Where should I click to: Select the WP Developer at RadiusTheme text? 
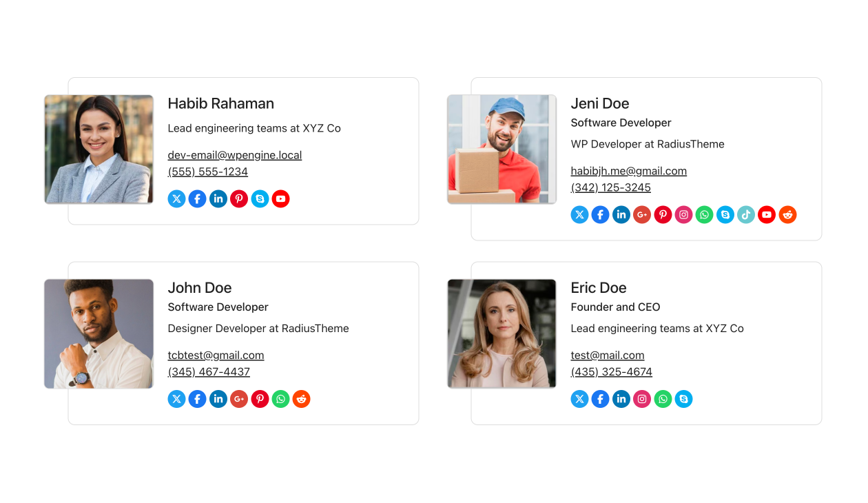point(648,144)
